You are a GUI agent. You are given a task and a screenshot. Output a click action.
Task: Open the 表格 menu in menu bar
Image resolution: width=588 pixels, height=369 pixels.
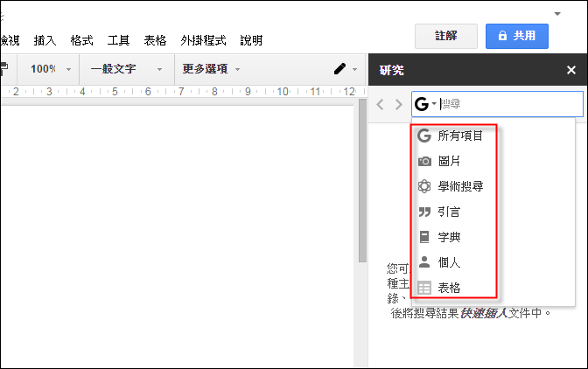point(155,40)
